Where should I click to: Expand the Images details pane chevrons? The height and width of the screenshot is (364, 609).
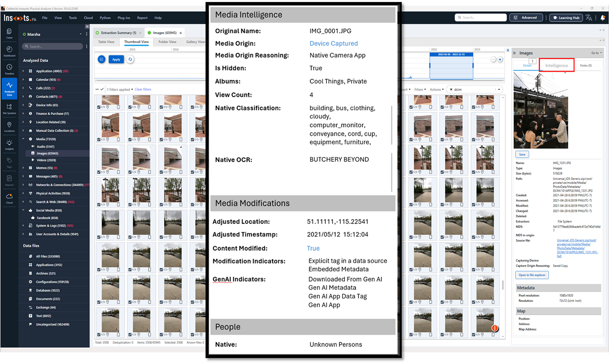(x=514, y=53)
